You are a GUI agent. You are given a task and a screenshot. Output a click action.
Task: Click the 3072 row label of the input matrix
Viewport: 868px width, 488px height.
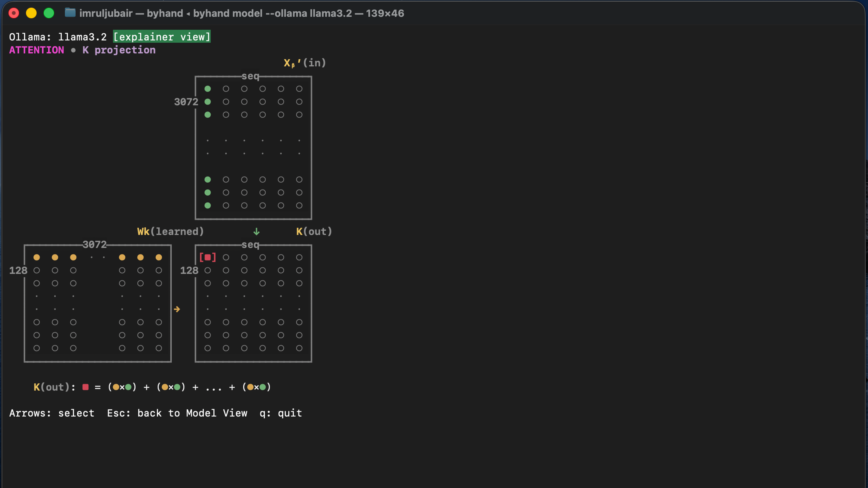186,102
